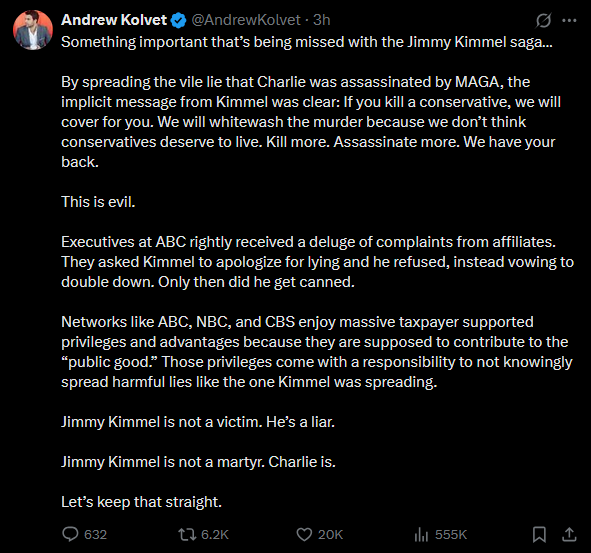Click the 20K likes count

coord(330,535)
